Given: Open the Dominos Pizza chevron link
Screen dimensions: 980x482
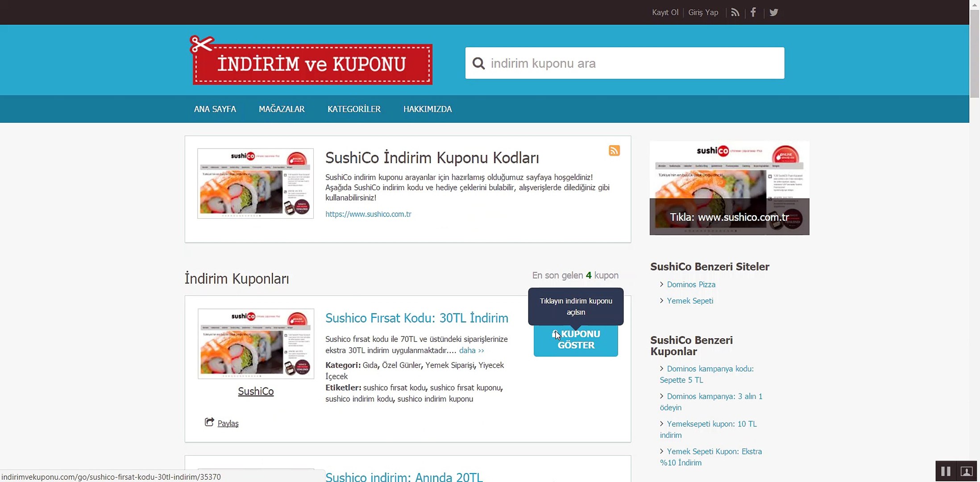Looking at the screenshot, I should coord(691,285).
